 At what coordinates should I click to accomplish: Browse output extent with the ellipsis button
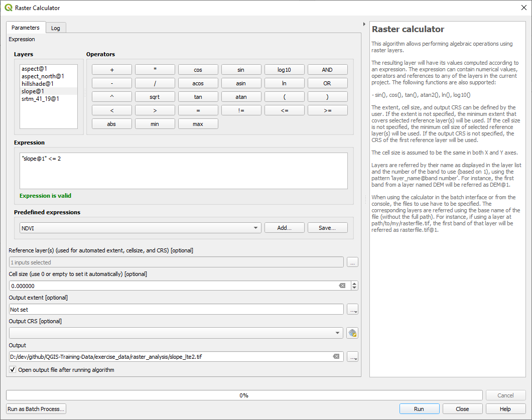352,309
